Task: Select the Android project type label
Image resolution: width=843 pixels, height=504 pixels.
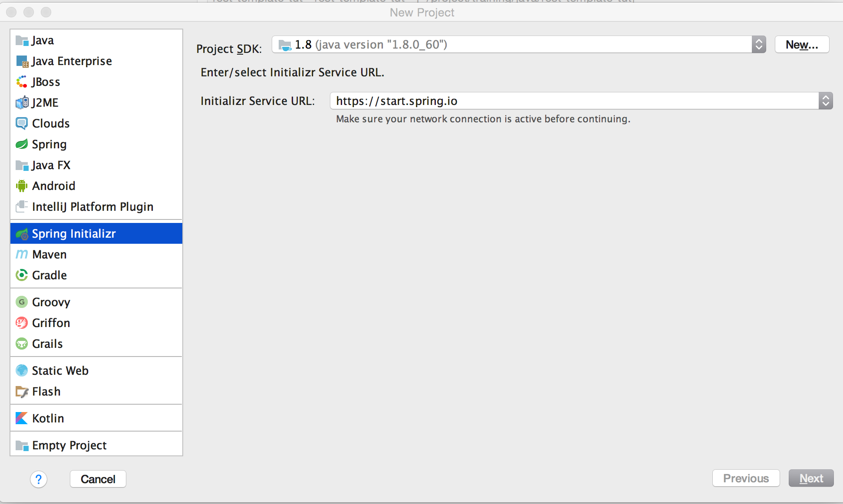Action: tap(54, 186)
